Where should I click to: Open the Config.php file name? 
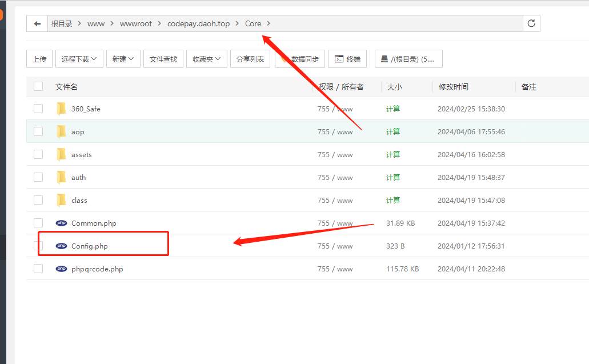point(89,246)
